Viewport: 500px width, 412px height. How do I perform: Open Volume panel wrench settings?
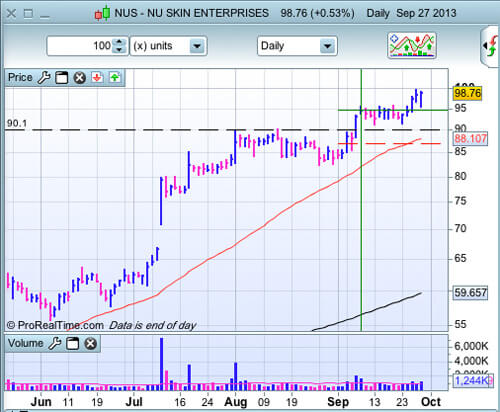[x=55, y=343]
